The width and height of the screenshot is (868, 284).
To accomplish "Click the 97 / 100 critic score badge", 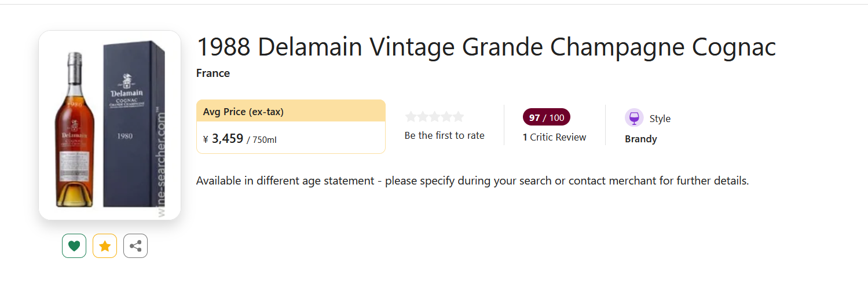I will pyautogui.click(x=546, y=117).
